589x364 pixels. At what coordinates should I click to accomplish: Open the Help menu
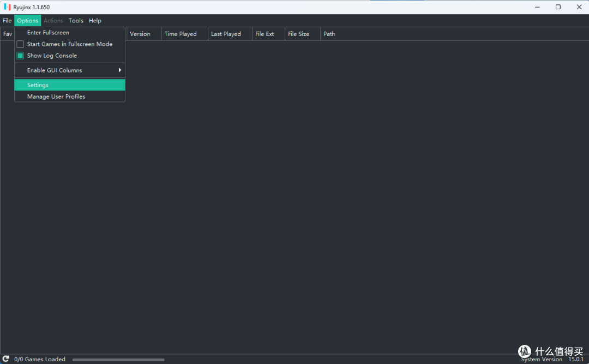pos(95,21)
